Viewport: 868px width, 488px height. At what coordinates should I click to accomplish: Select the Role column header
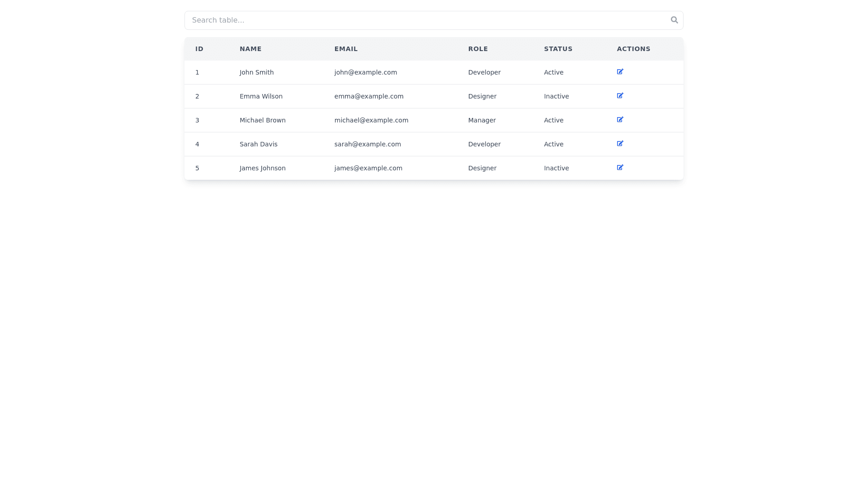[x=478, y=49]
